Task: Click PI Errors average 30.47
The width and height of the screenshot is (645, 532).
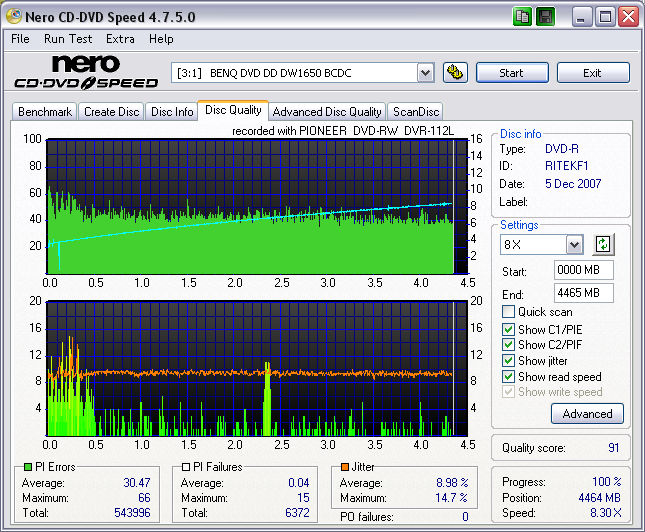Action: 137,482
